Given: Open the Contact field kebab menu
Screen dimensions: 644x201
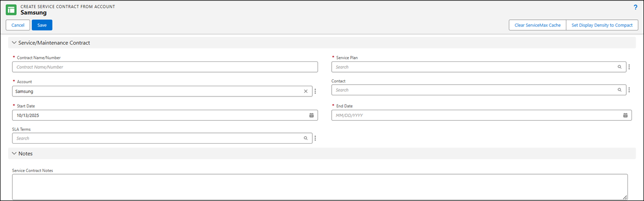Looking at the screenshot, I should (x=629, y=90).
